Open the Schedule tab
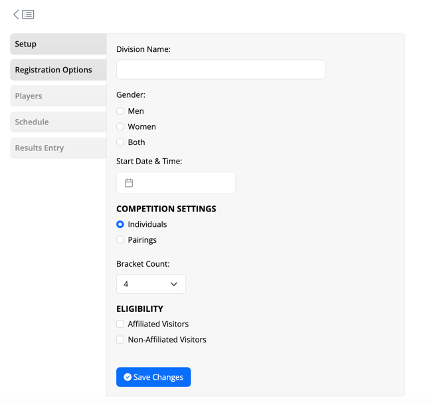 [x=58, y=122]
